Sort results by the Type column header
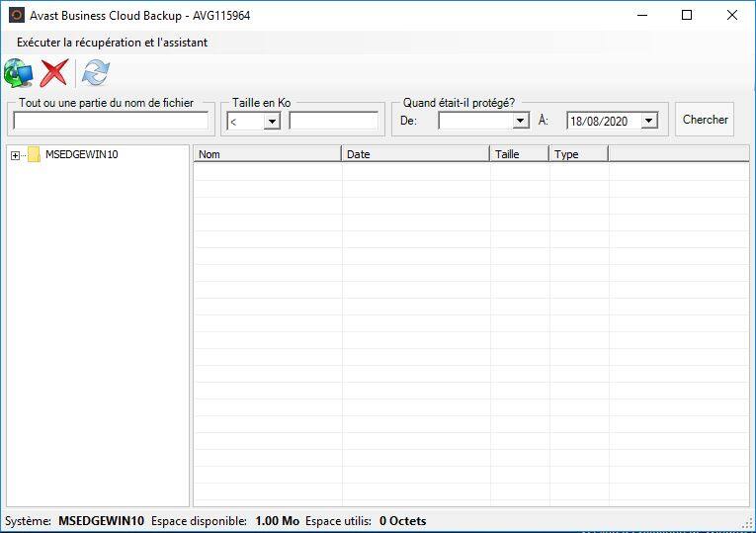 pos(578,154)
